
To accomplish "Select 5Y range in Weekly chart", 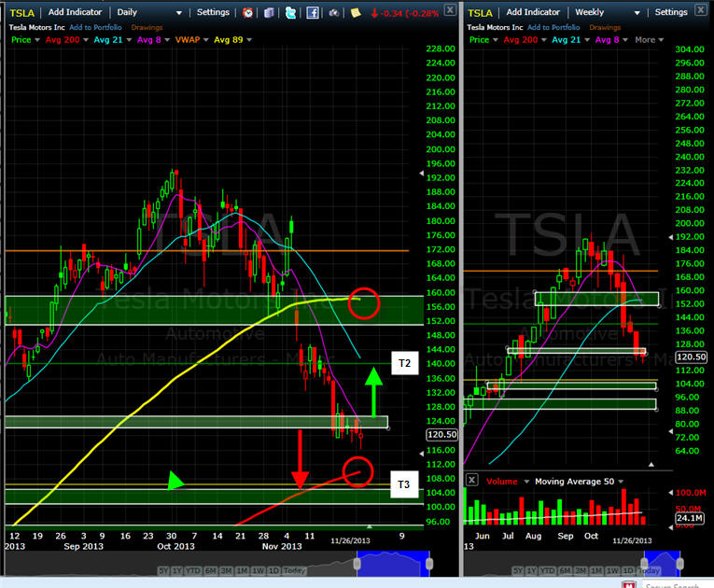I will tap(518, 570).
